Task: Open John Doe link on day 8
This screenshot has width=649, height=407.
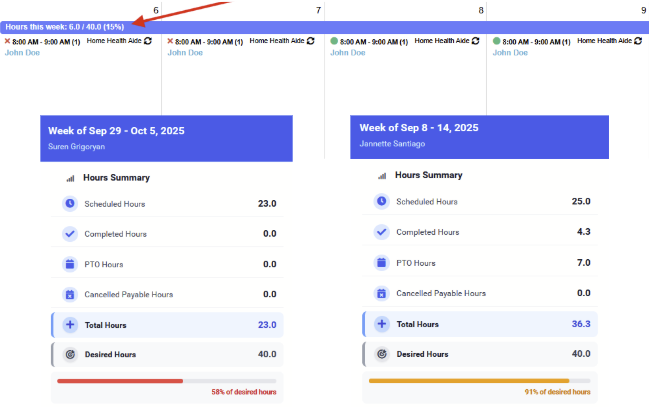Action: pos(349,53)
